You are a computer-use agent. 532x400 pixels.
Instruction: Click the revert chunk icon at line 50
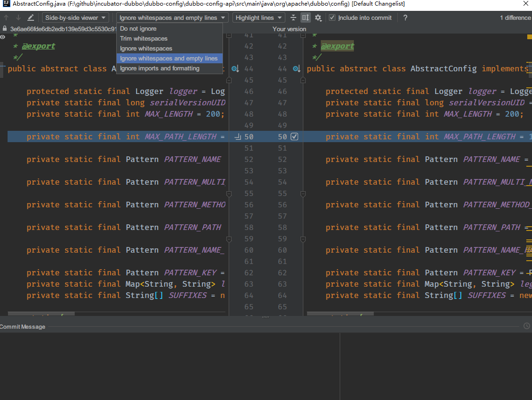click(238, 137)
